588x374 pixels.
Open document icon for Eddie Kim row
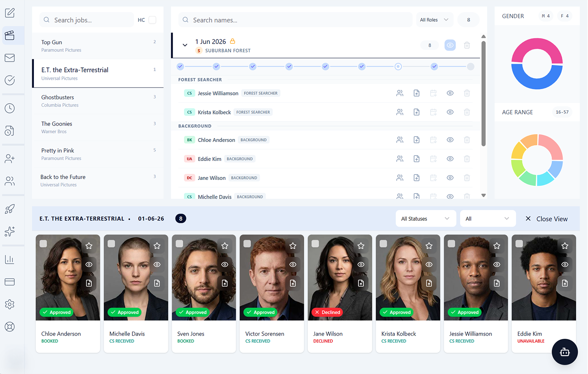(x=416, y=159)
